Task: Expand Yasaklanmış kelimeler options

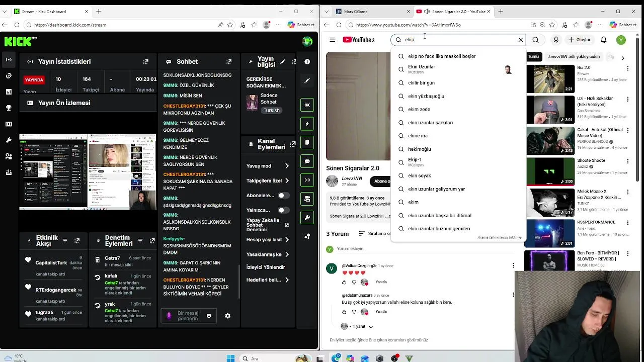Action: click(x=287, y=254)
